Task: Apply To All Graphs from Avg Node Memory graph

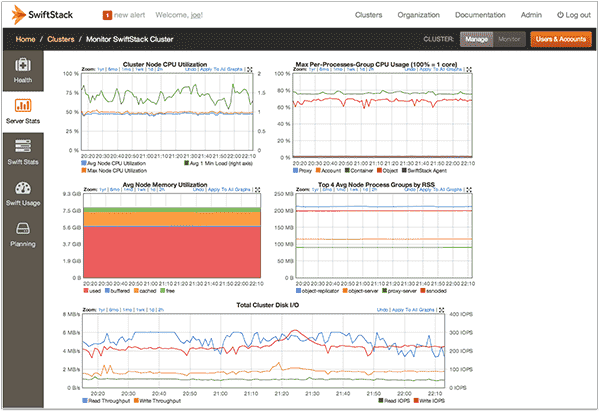Action: pos(229,189)
